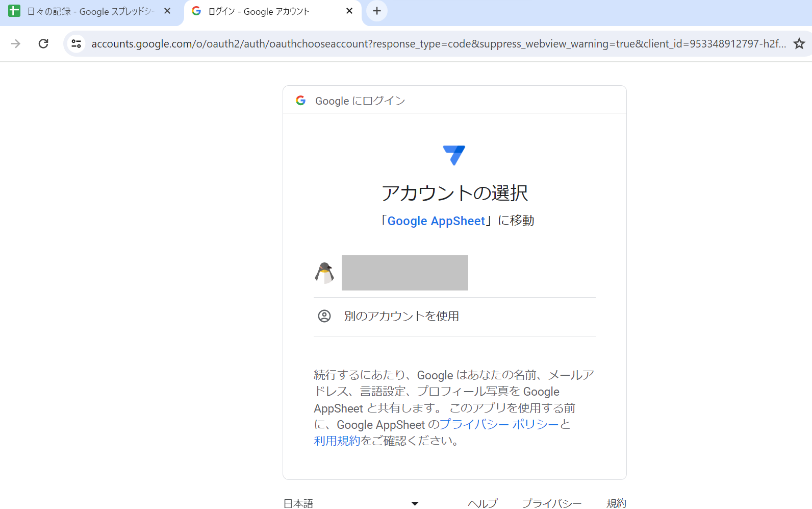Click the Google favicon on login tab
The width and height of the screenshot is (812, 509).
[196, 11]
